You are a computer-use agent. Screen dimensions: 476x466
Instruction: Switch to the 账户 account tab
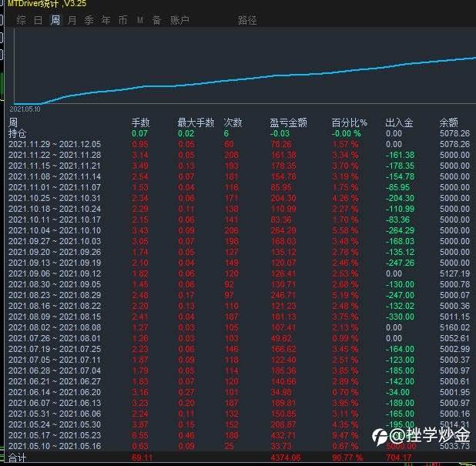tap(179, 20)
